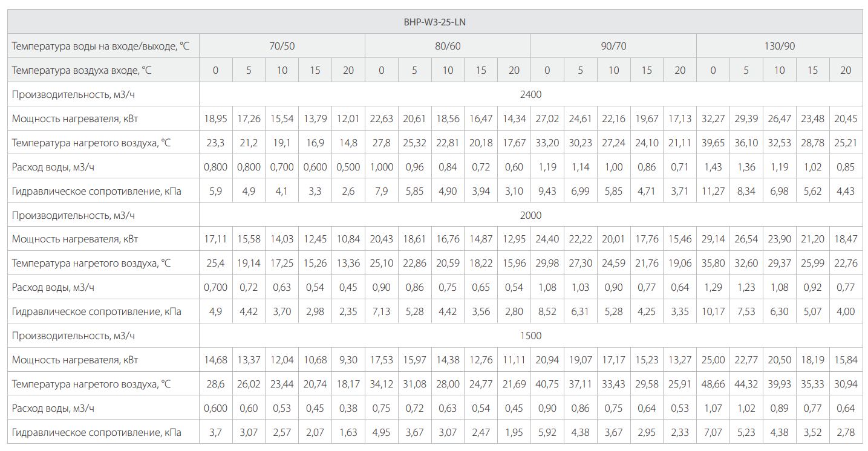Click the 'Температура воздуха входе' row label
This screenshot has width=868, height=451.
pos(82,70)
